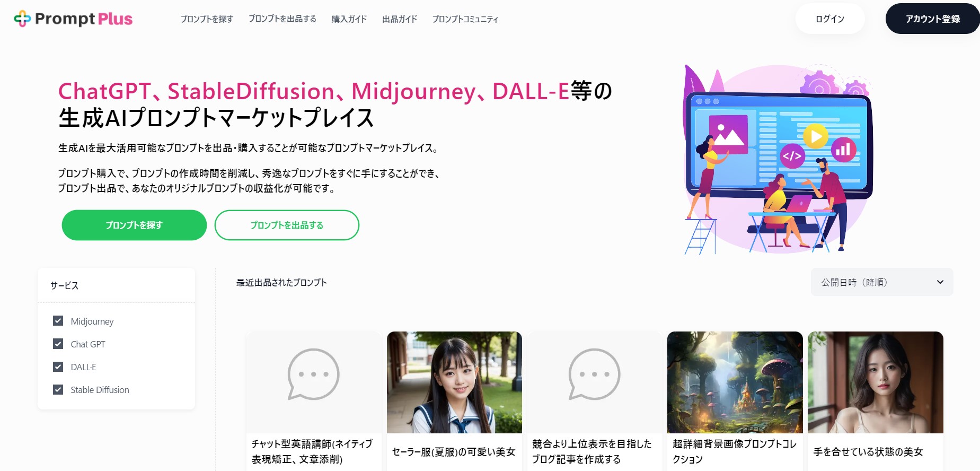
Task: Click the Prompt Plus logo icon
Action: tap(22, 19)
